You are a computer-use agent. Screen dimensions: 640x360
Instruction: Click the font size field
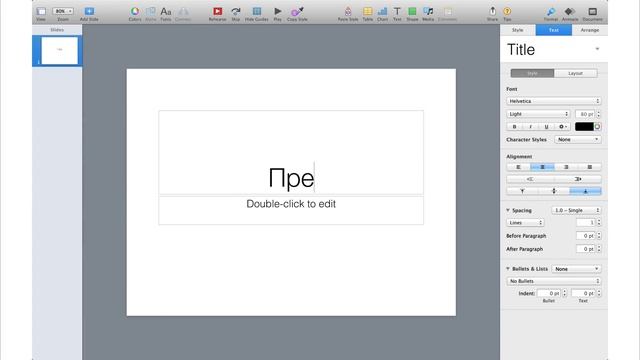tap(585, 114)
